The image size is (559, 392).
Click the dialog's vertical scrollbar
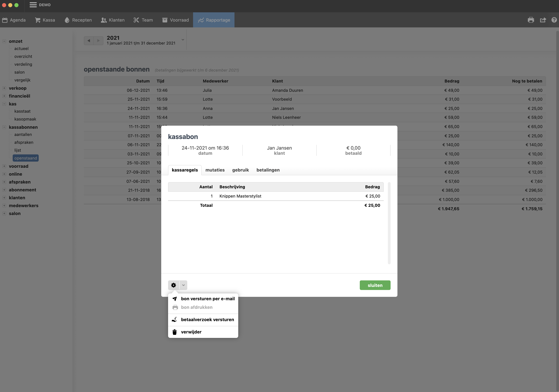(x=389, y=223)
